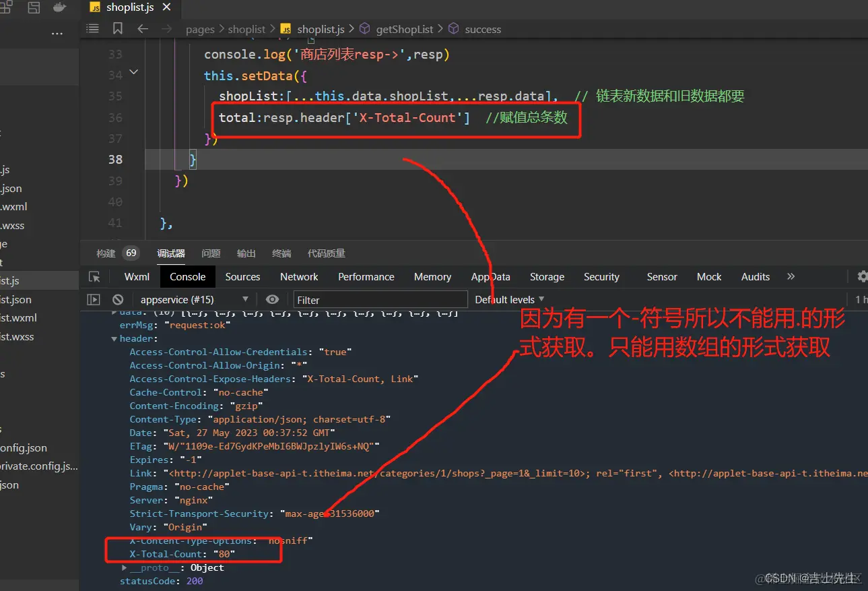The width and height of the screenshot is (868, 591).
Task: Open the sidebar three-dots more menu
Action: pyautogui.click(x=57, y=34)
